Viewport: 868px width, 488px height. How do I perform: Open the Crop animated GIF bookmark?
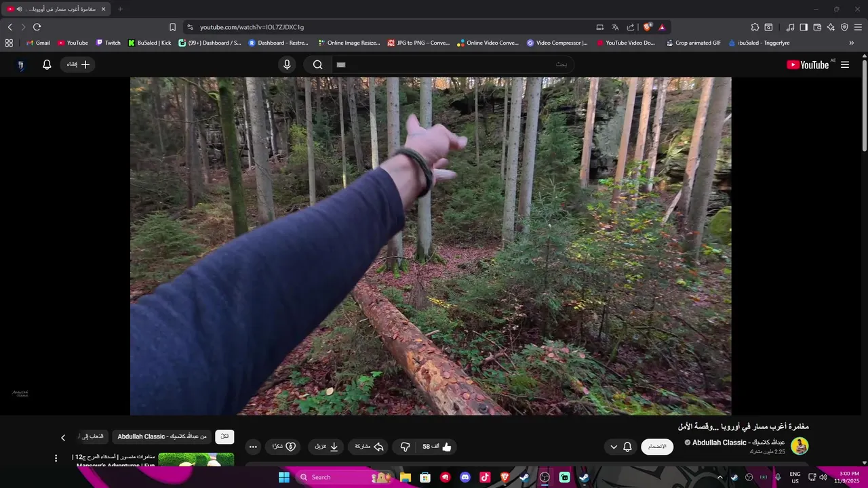tap(694, 43)
